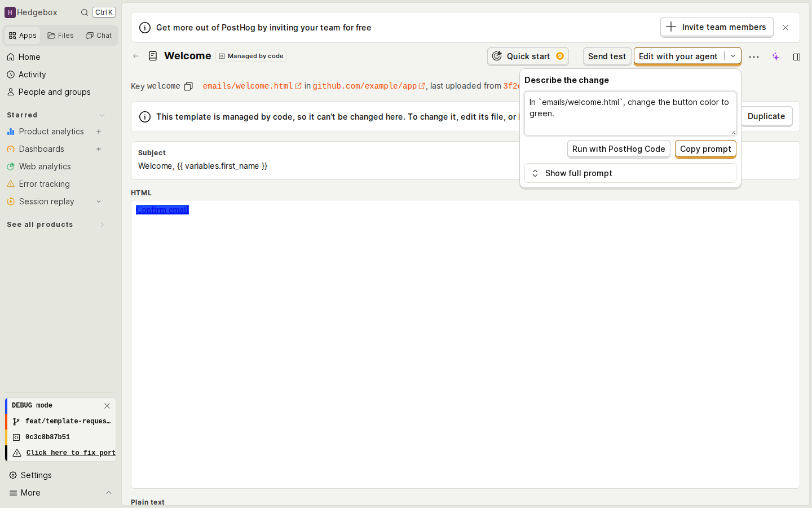Open emails/welcome.html link
812x508 pixels.
[x=252, y=86]
